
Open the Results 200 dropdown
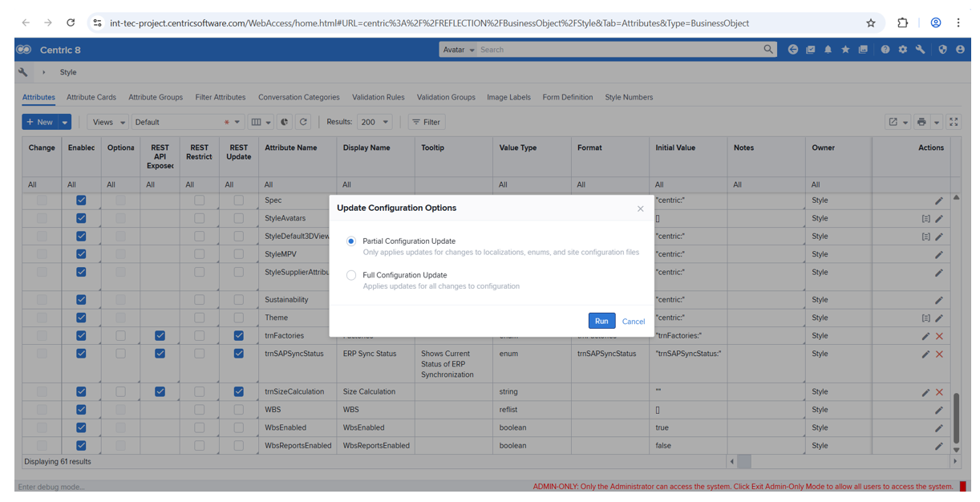(x=375, y=122)
